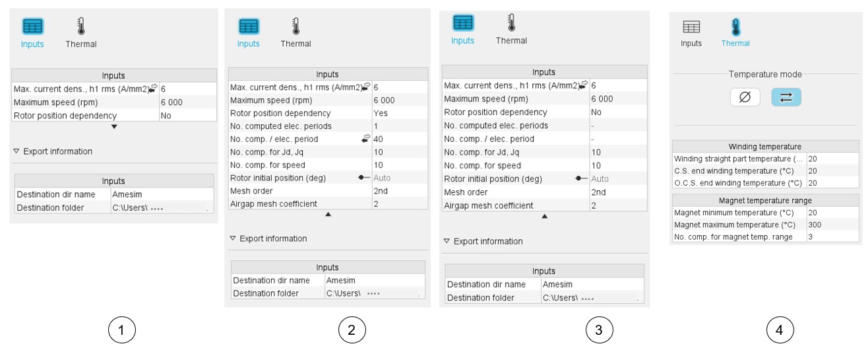Click the Destination folder browse dots in panel 2
The image size is (868, 352).
click(x=373, y=294)
